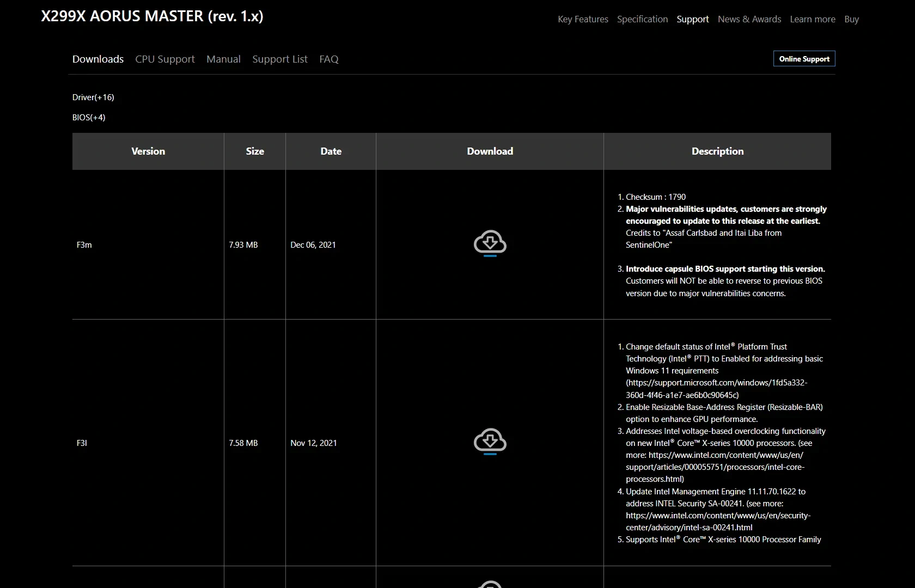Go to the FAQ tab
Screen dimensions: 915x588
[328, 59]
